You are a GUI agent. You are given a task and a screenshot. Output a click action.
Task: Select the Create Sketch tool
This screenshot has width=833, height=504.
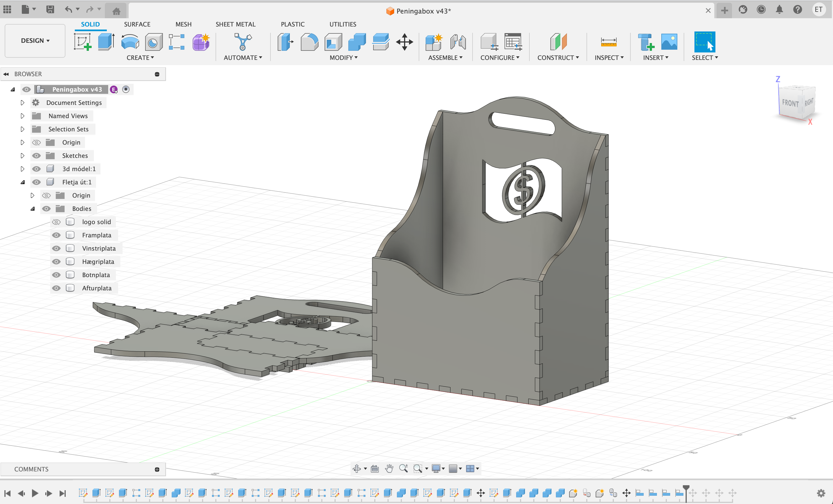click(83, 42)
